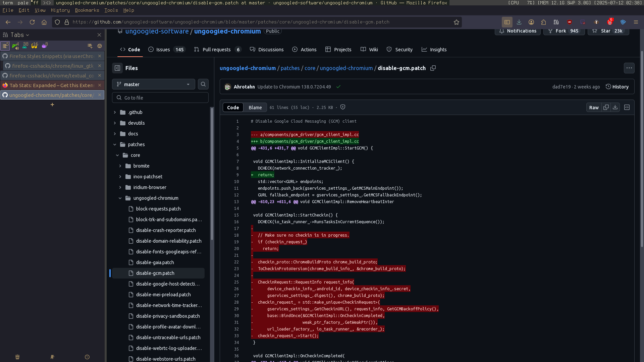
Task: Switch to the coffee cup tab panel in Sidebery
Action: point(44,46)
